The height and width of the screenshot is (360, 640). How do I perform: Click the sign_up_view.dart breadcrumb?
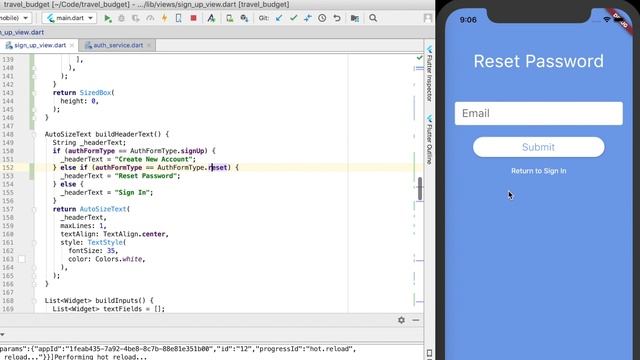tap(22, 32)
